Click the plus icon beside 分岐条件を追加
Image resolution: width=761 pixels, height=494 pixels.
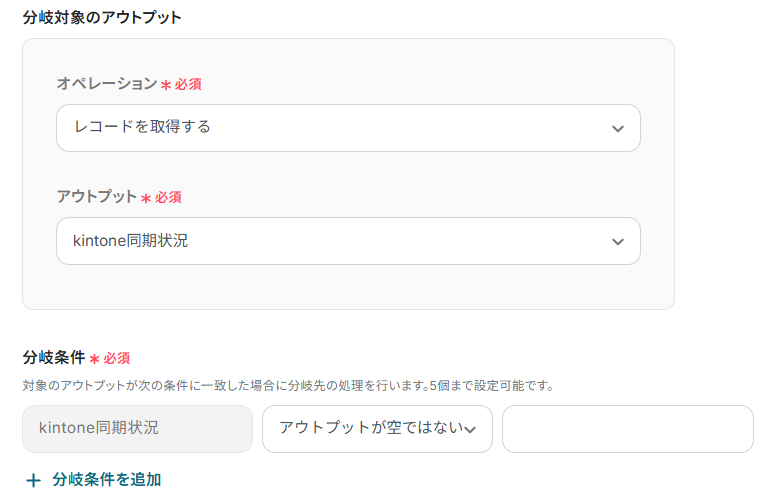[x=33, y=480]
